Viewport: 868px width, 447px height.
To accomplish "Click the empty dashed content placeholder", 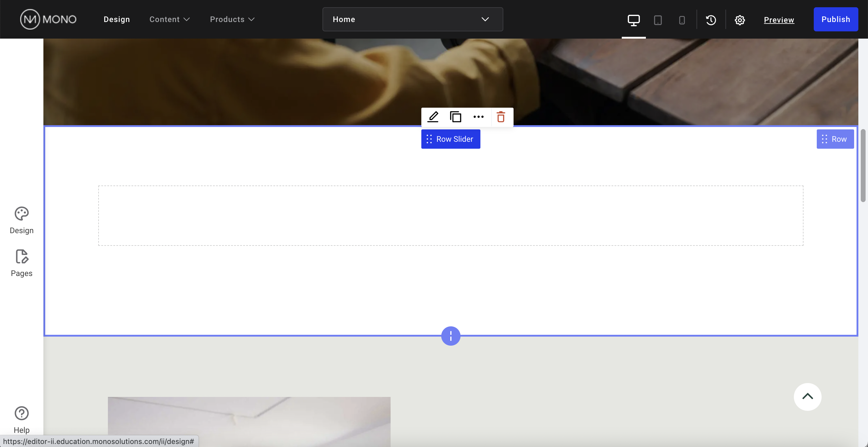I will [x=451, y=215].
